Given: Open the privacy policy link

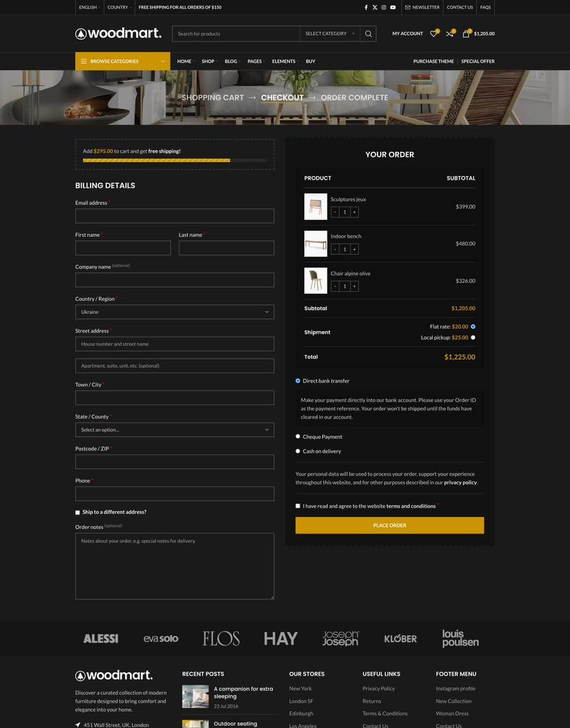Looking at the screenshot, I should tap(460, 483).
